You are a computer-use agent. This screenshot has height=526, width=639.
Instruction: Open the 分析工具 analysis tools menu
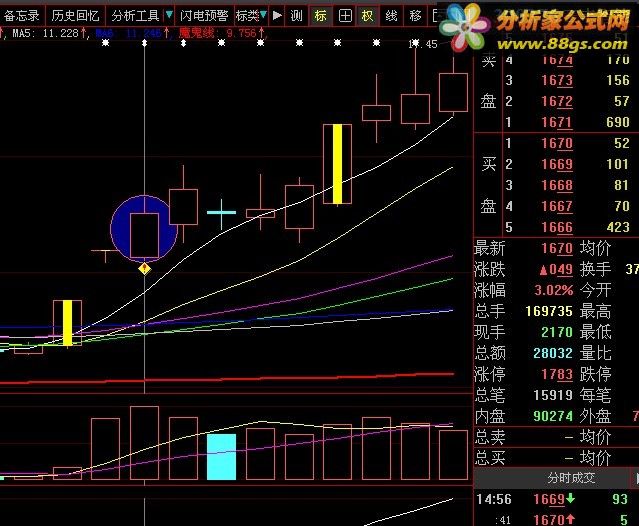click(x=135, y=15)
